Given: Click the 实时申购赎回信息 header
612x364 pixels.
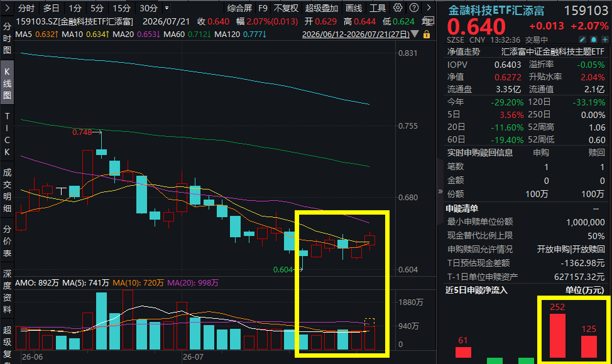Looking at the screenshot, I should 479,153.
